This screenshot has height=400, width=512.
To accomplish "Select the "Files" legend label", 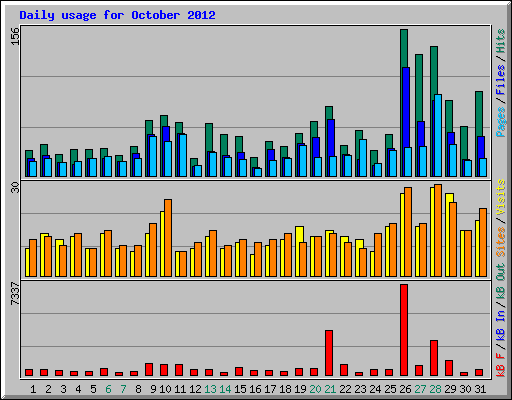I will click(x=500, y=80).
